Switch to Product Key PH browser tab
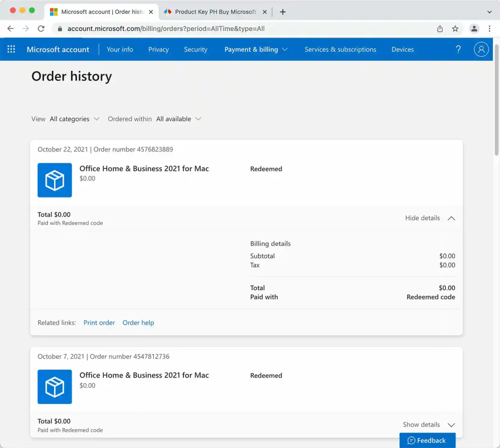 215,12
